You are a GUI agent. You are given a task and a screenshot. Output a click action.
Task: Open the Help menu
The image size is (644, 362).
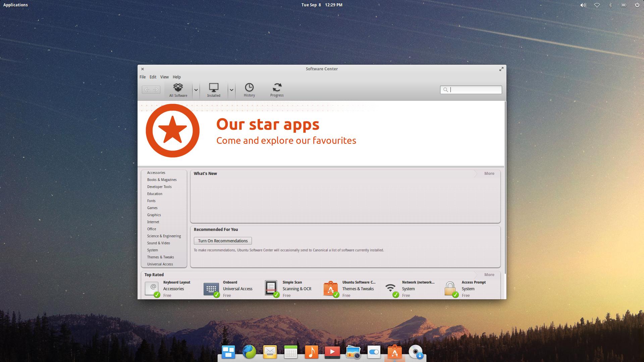coord(177,77)
